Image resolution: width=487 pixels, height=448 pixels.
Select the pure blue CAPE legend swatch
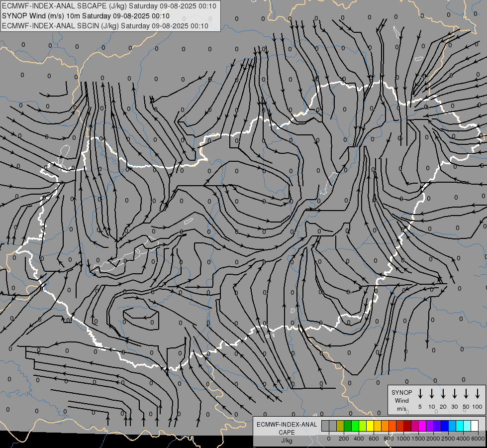[445, 426]
